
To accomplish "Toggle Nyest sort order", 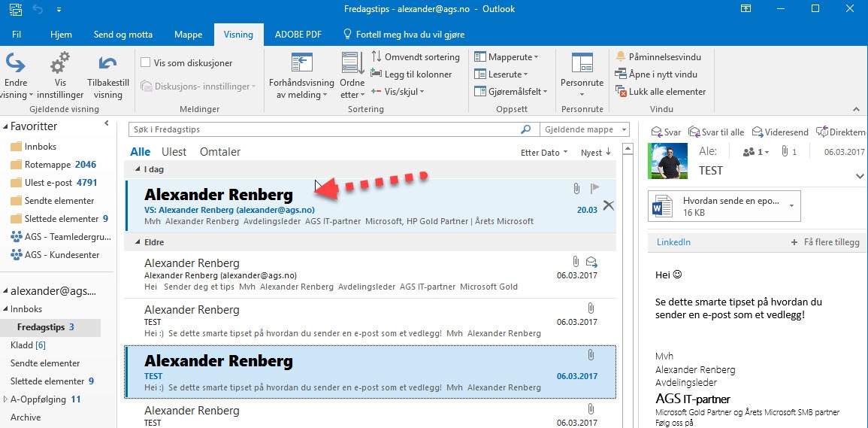I will (596, 153).
